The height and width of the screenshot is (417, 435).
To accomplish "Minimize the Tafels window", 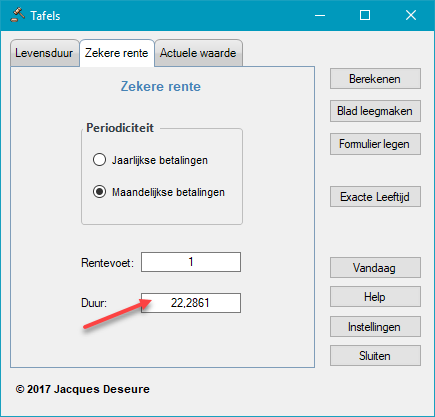I will [x=320, y=15].
